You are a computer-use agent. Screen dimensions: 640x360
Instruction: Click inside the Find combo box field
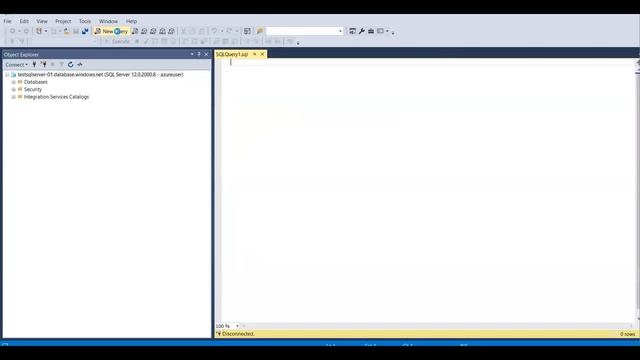click(302, 31)
